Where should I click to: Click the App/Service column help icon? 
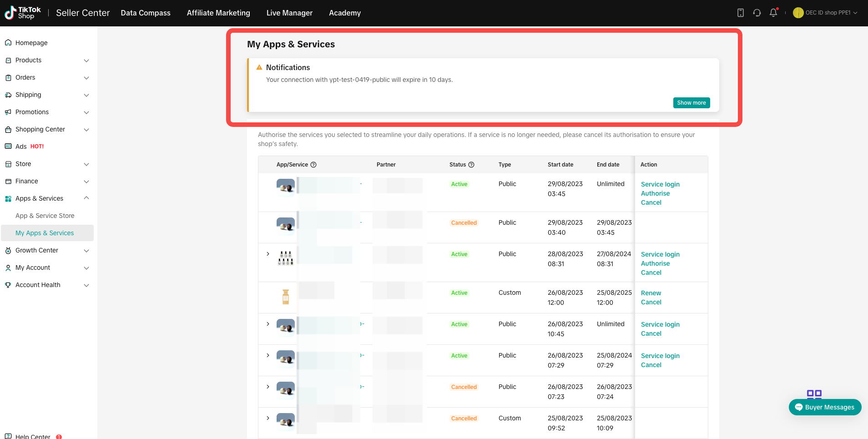click(x=313, y=165)
